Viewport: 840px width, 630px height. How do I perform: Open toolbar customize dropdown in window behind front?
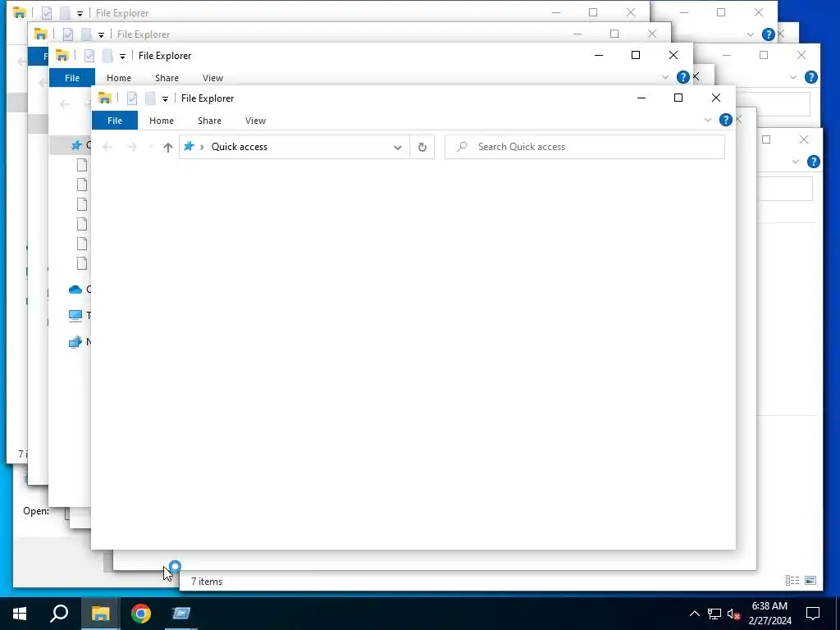point(123,57)
